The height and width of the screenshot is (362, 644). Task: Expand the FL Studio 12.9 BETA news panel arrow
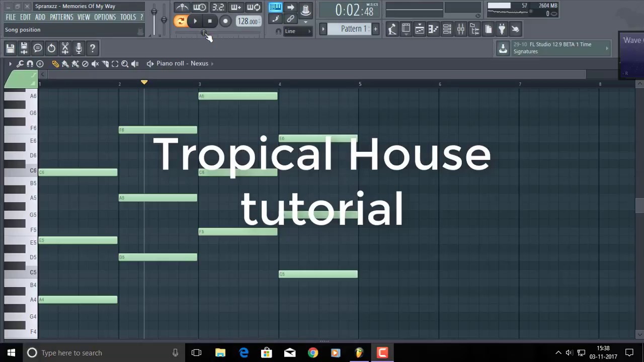pyautogui.click(x=607, y=48)
